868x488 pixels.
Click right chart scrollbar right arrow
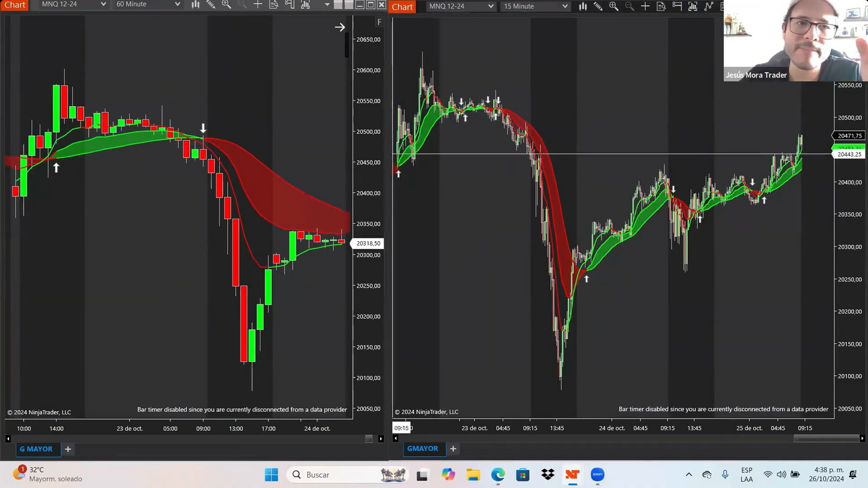tap(863, 438)
